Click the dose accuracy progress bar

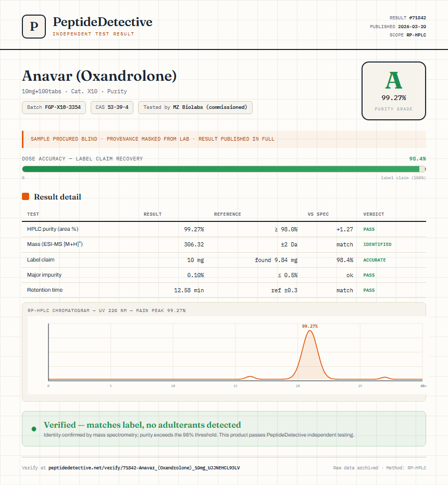click(x=223, y=169)
